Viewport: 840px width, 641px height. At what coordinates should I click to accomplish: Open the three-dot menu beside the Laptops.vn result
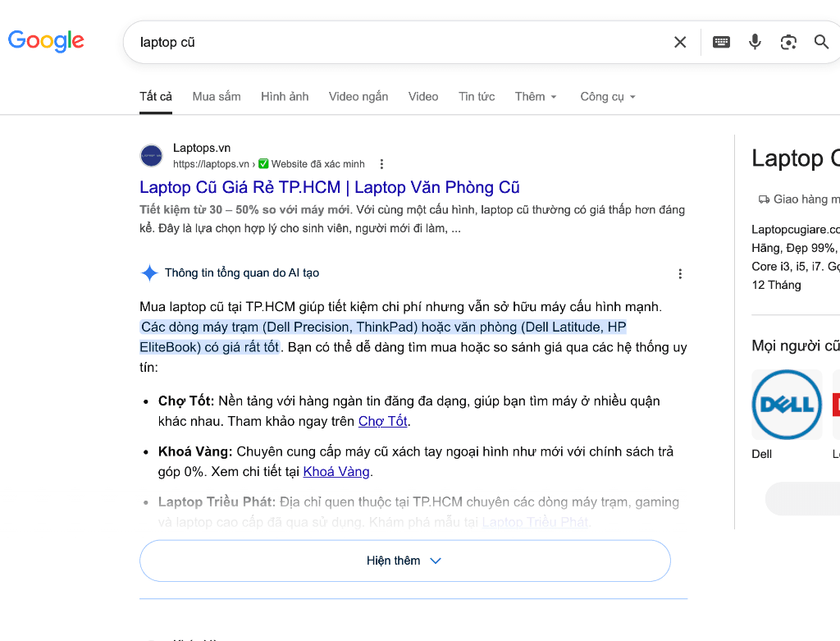point(381,164)
